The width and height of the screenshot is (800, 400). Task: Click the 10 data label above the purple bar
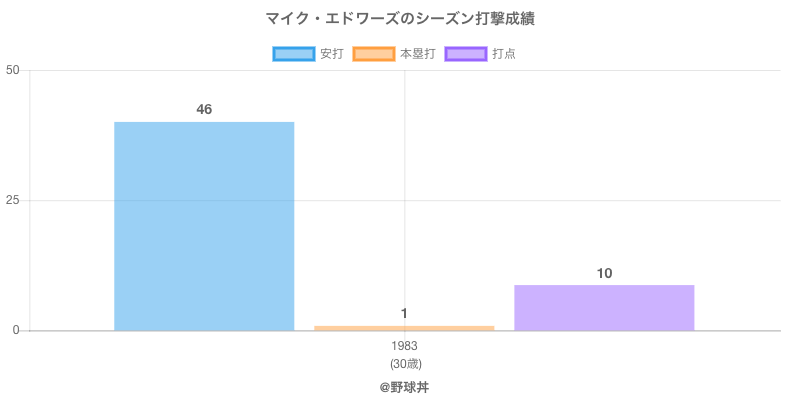(604, 273)
